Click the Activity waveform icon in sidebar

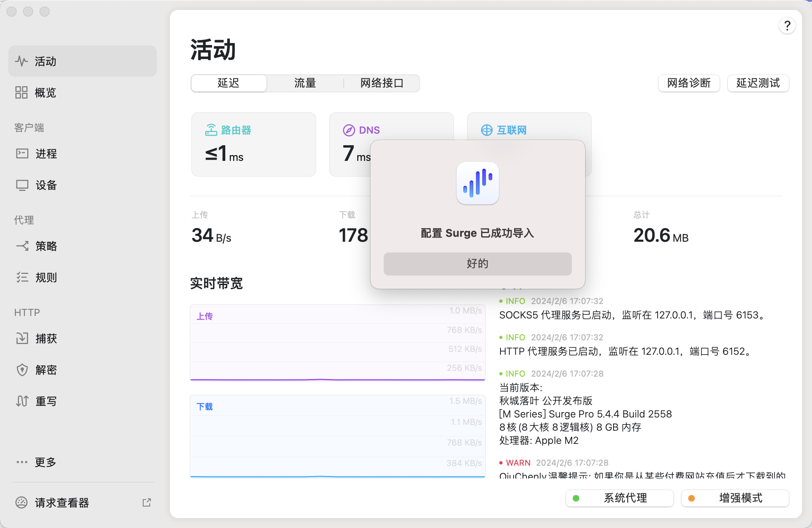(21, 61)
